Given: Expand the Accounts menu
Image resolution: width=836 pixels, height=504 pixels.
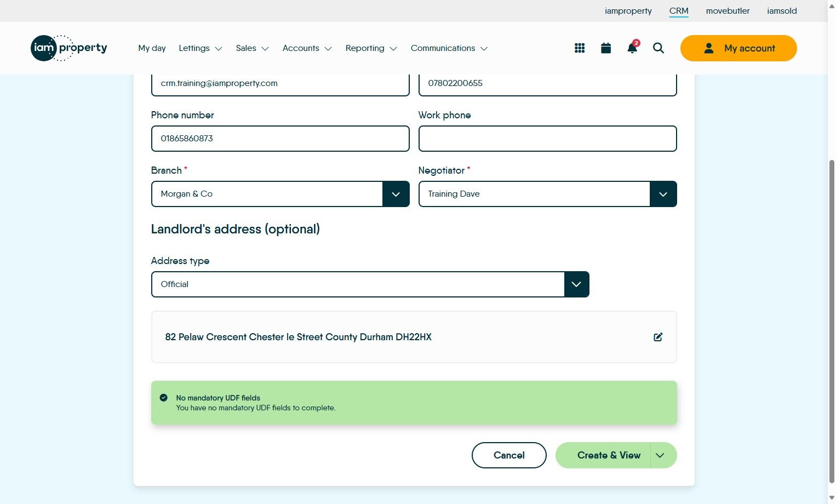Looking at the screenshot, I should pyautogui.click(x=307, y=48).
